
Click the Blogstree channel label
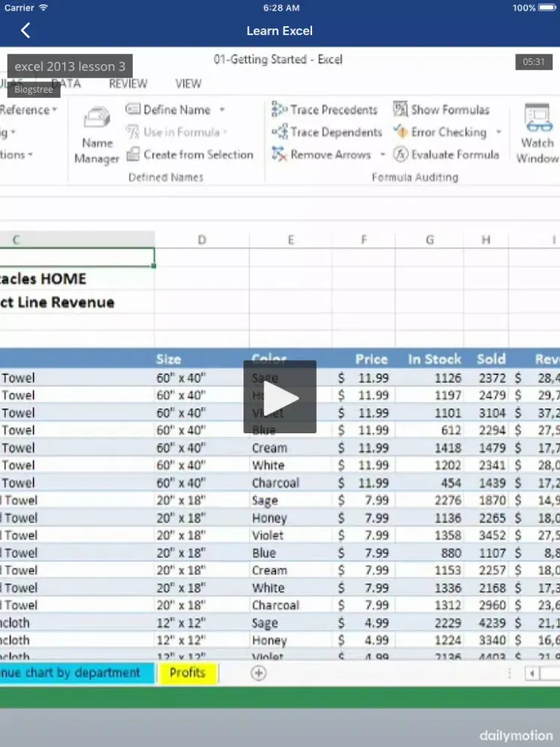[34, 89]
